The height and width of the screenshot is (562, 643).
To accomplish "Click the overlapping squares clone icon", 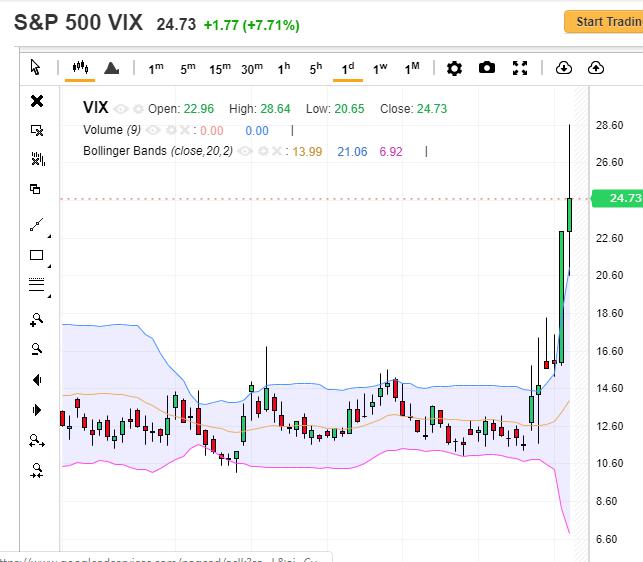I will click(x=35, y=189).
